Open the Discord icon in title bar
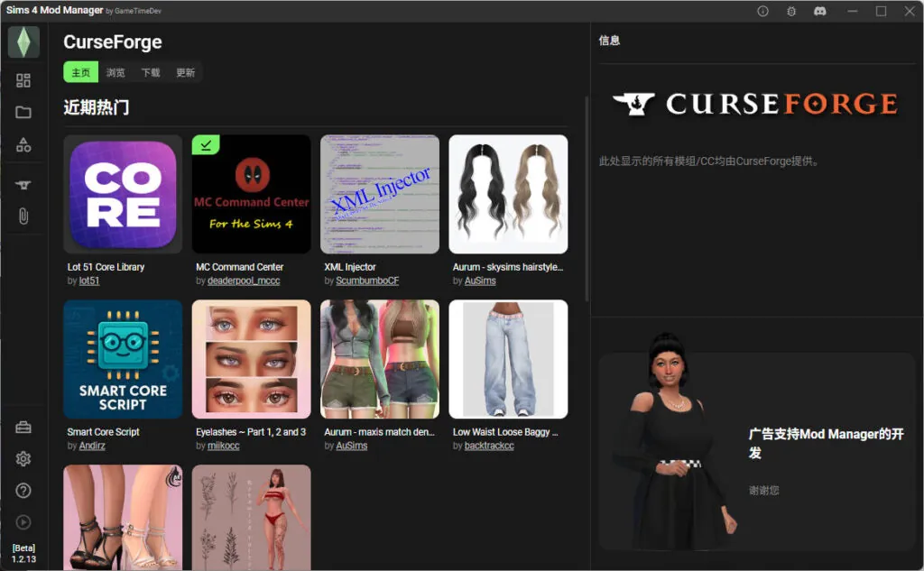Screen dimensions: 924x571 819,11
